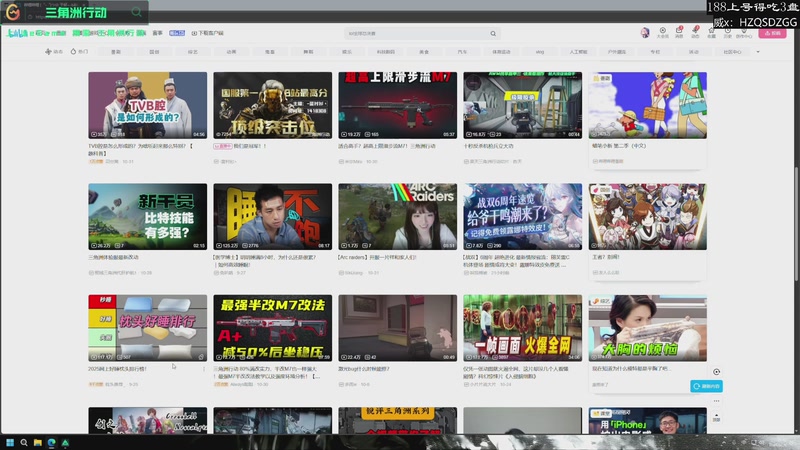Click the page vertical scrollbar thumb

(796, 223)
